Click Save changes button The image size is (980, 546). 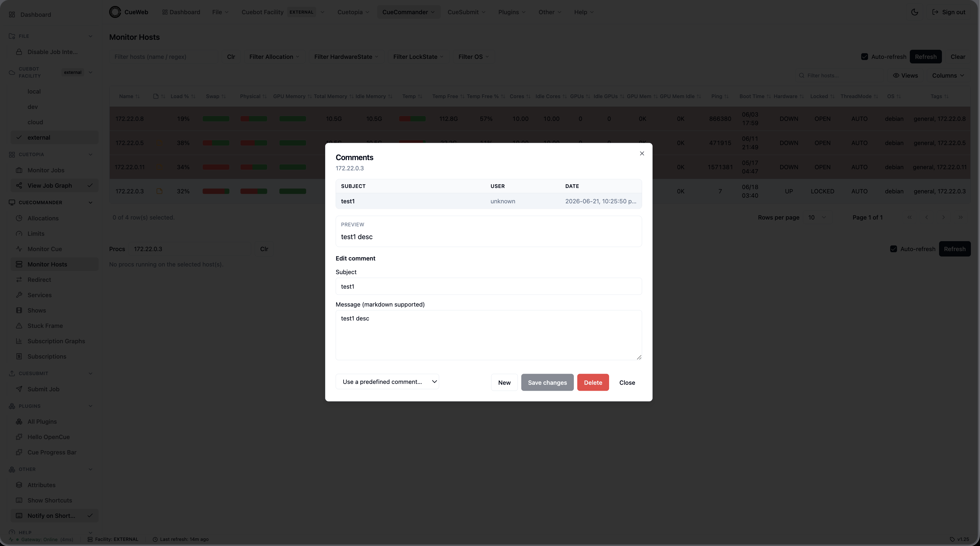click(x=547, y=382)
